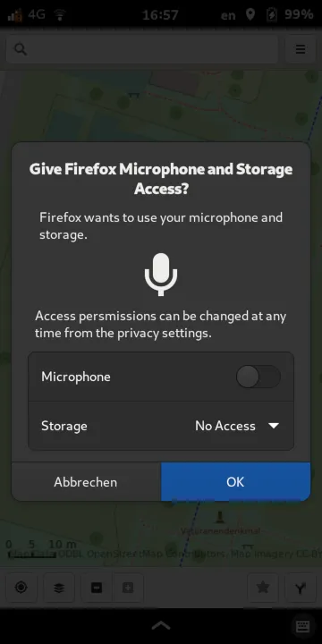This screenshot has height=644, width=322.
Task: Open favorites with the star icon
Action: (x=263, y=588)
